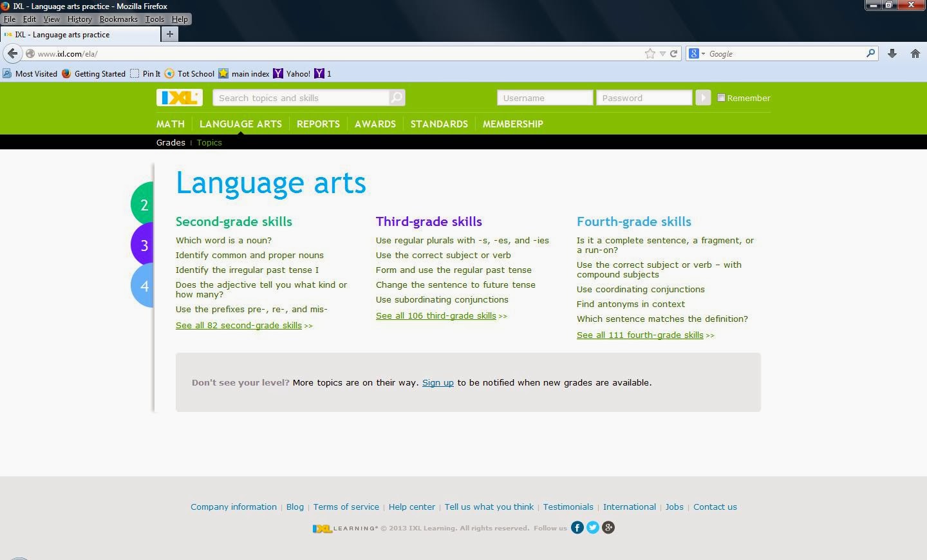Open the Help center footer link
This screenshot has height=560, width=927.
point(412,507)
